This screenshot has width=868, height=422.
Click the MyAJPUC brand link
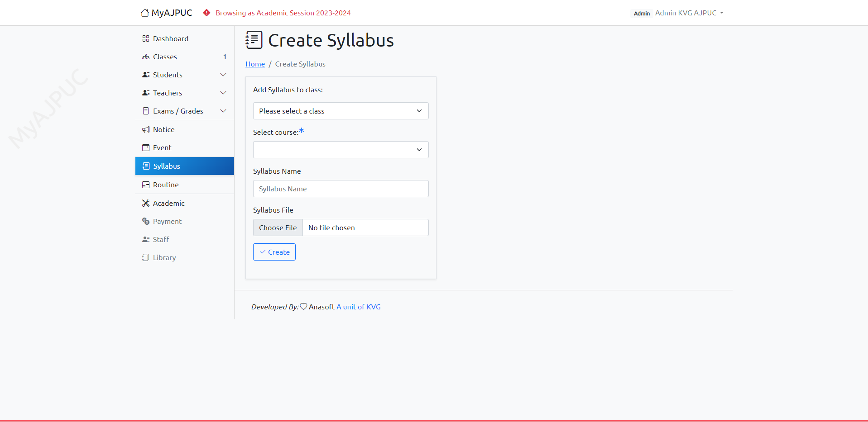pos(166,13)
